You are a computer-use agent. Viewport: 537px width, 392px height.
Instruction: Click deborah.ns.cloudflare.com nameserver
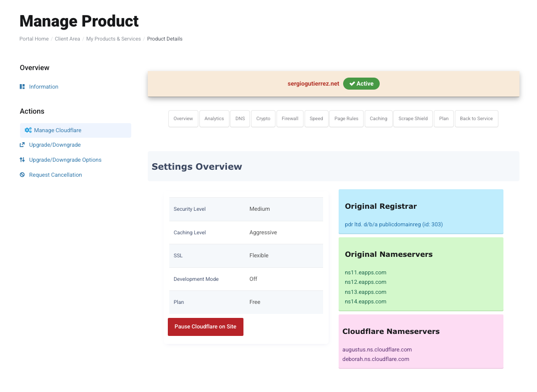(376, 359)
